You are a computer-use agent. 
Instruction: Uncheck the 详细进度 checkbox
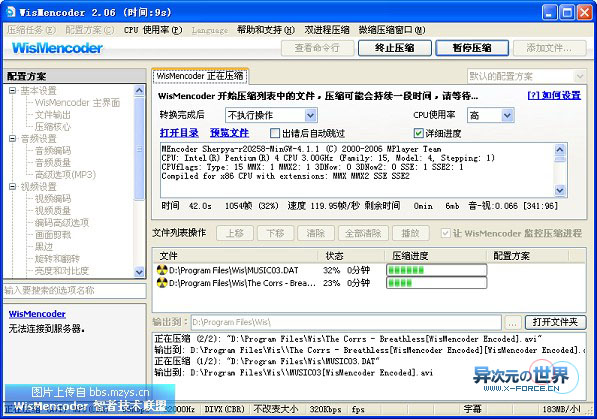click(x=418, y=133)
